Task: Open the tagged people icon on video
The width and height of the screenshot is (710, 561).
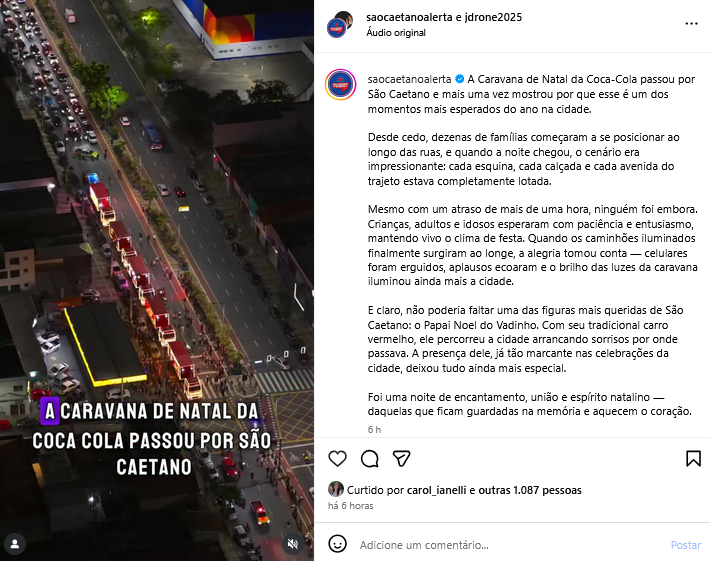Action: pos(15,544)
